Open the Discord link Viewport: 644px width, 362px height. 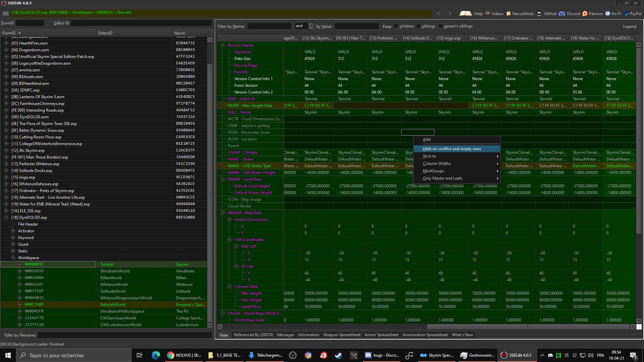[570, 14]
